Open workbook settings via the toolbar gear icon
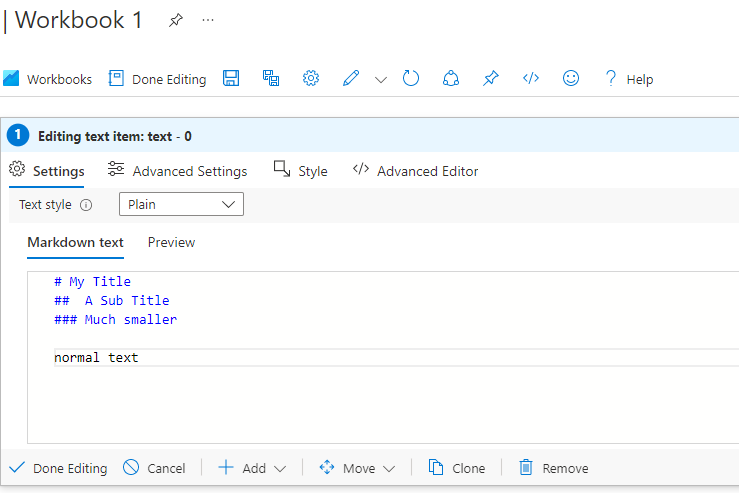 tap(311, 78)
